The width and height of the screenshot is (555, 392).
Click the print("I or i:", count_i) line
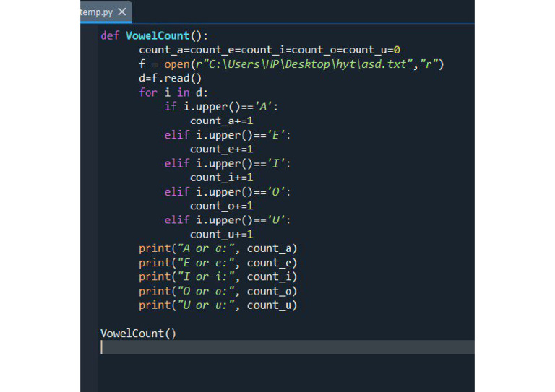pyautogui.click(x=218, y=276)
